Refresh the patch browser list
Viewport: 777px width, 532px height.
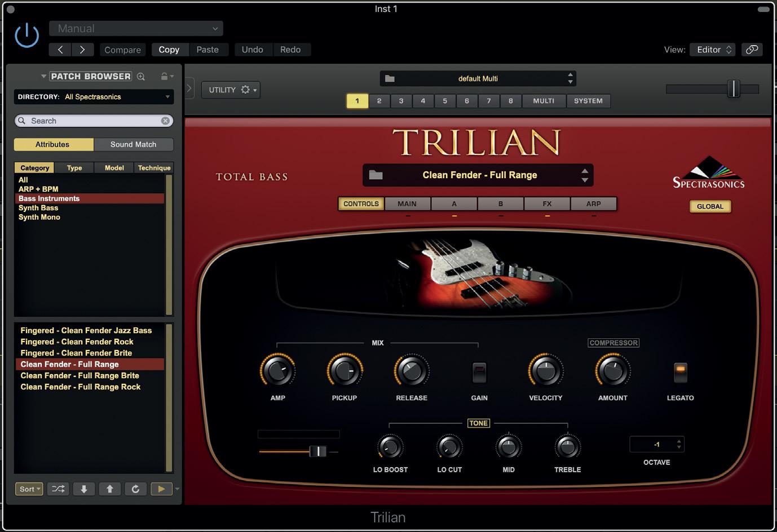(x=135, y=489)
